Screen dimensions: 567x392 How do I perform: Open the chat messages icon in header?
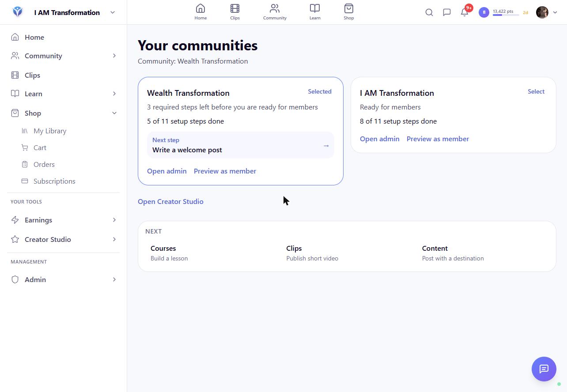click(447, 12)
